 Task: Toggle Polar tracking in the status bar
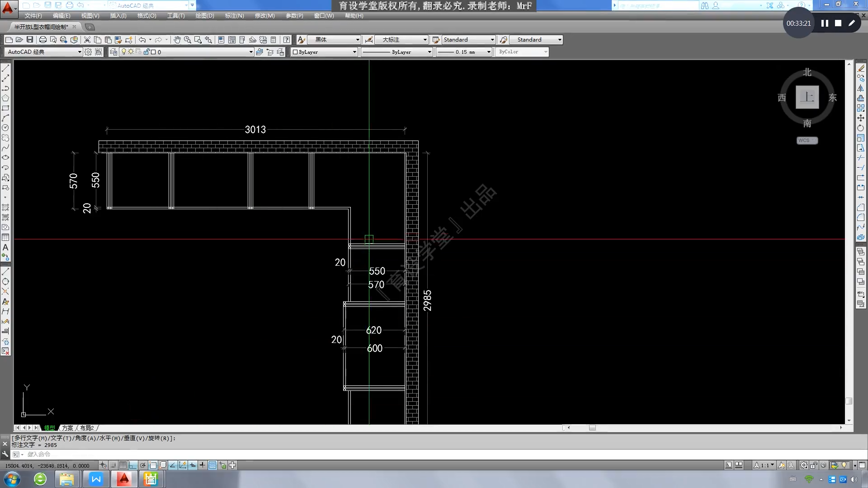point(143,465)
